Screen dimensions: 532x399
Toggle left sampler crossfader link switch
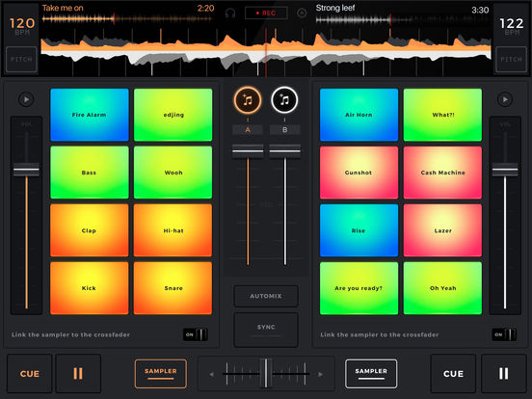(196, 334)
